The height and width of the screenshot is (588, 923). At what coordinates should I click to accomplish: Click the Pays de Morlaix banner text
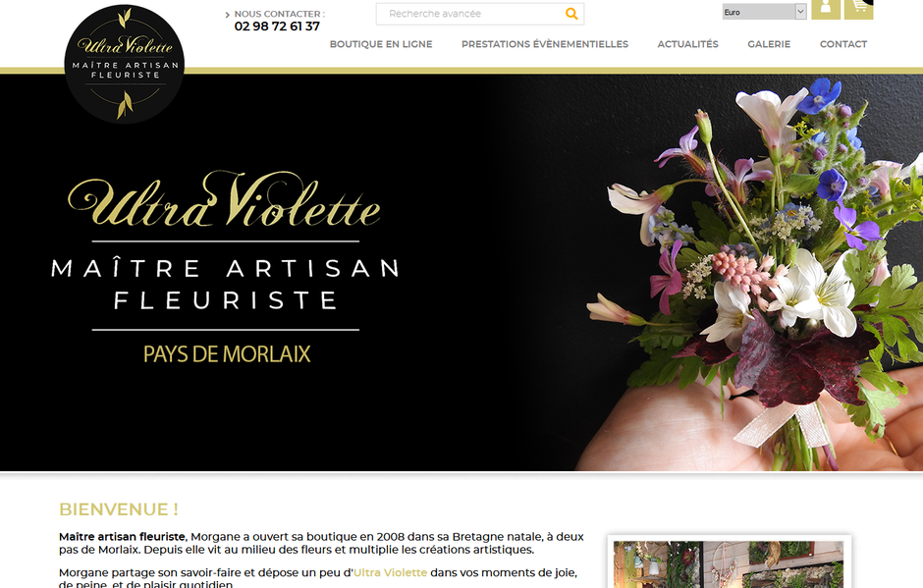click(227, 354)
